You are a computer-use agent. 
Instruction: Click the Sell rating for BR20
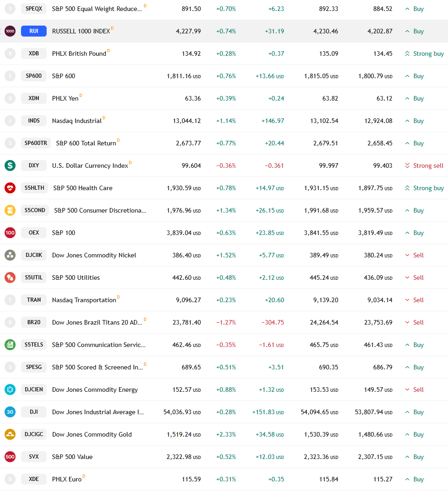pyautogui.click(x=415, y=322)
